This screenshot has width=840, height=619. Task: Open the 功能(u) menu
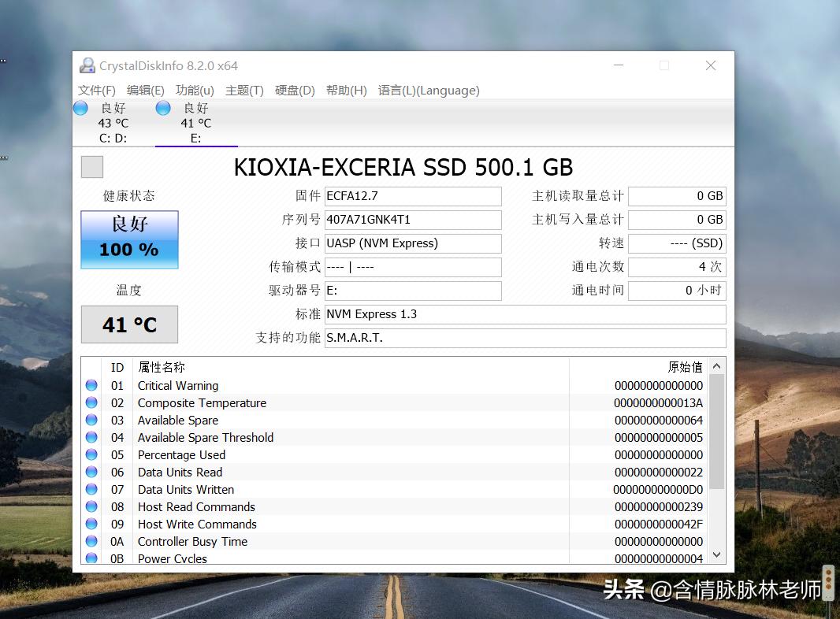click(194, 91)
